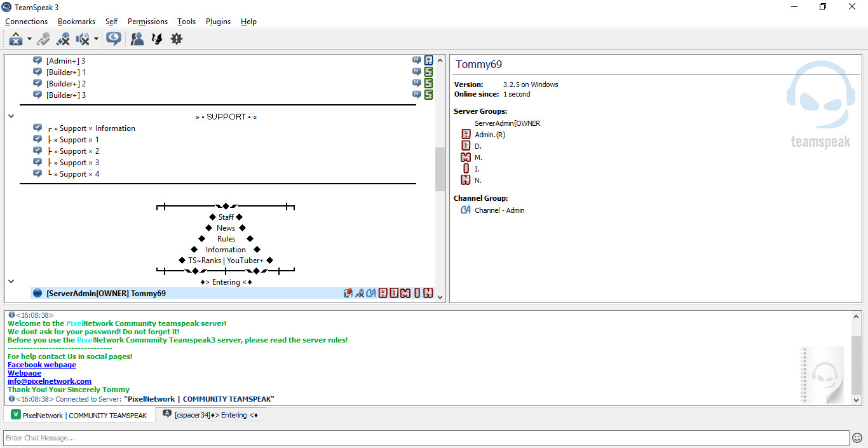This screenshot has width=868, height=448.
Task: Click the moderated icon on [Builder+] 1 row
Action: pyautogui.click(x=417, y=72)
